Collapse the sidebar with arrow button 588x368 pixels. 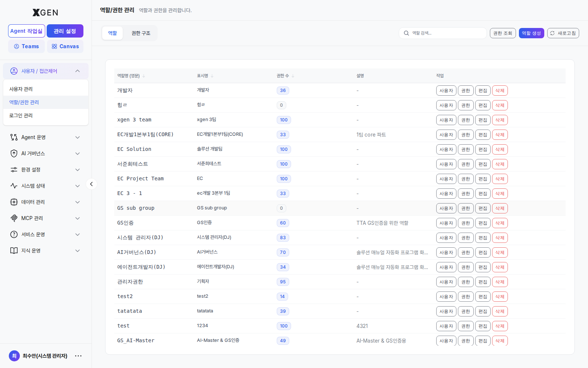[92, 184]
